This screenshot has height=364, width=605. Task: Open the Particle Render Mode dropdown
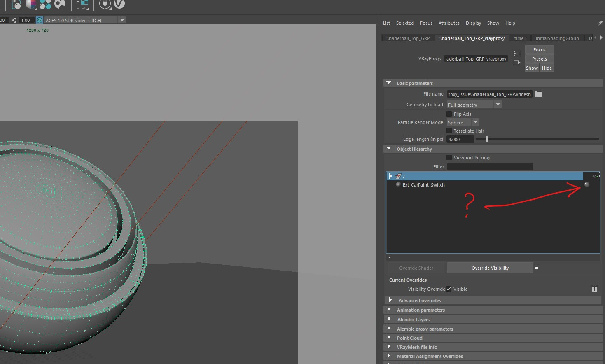[x=463, y=123]
